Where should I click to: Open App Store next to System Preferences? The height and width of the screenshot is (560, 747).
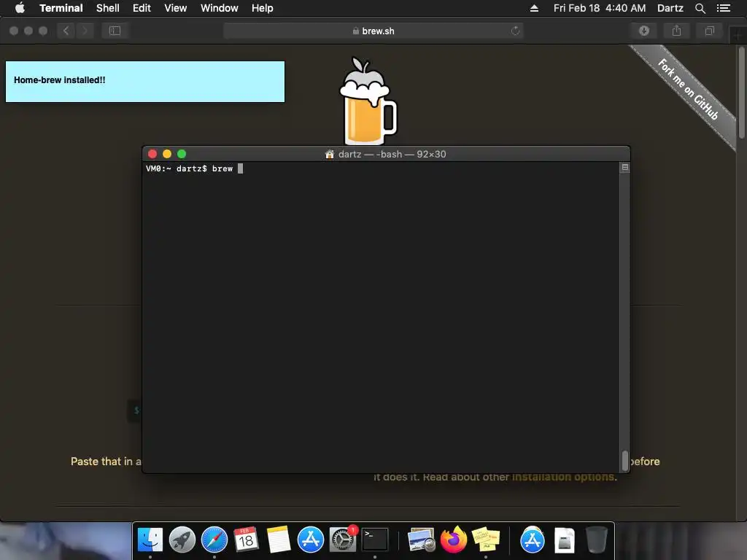[x=311, y=540]
